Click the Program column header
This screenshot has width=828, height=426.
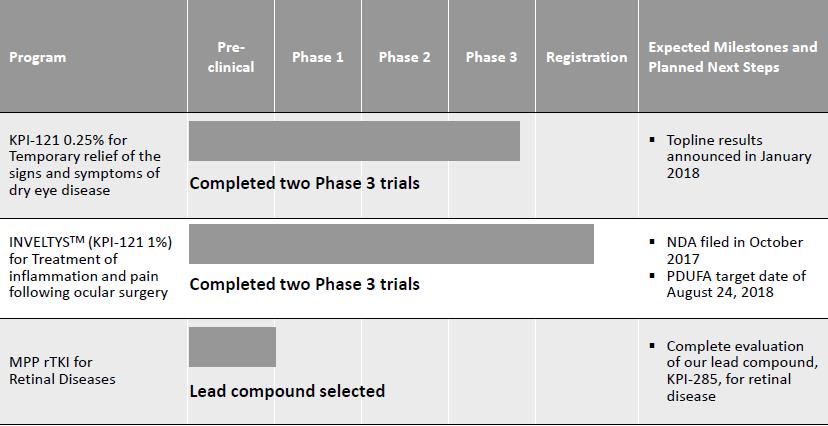[x=38, y=57]
